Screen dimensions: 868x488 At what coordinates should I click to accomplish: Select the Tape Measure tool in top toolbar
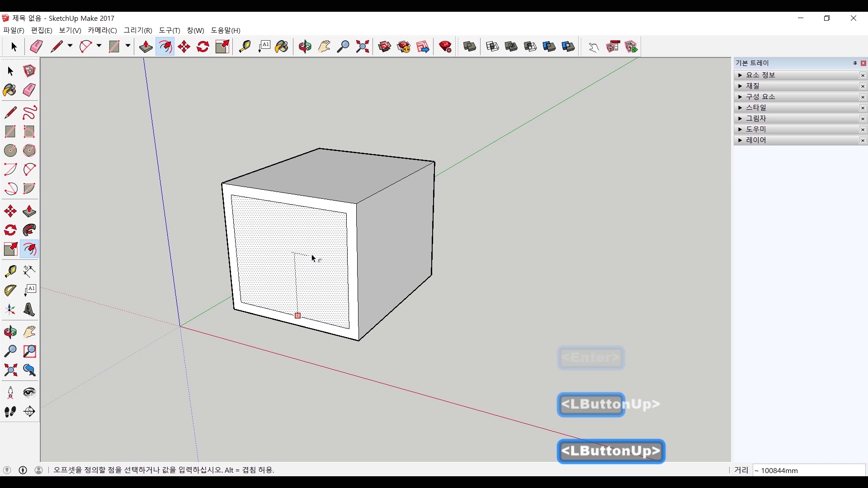pyautogui.click(x=245, y=47)
